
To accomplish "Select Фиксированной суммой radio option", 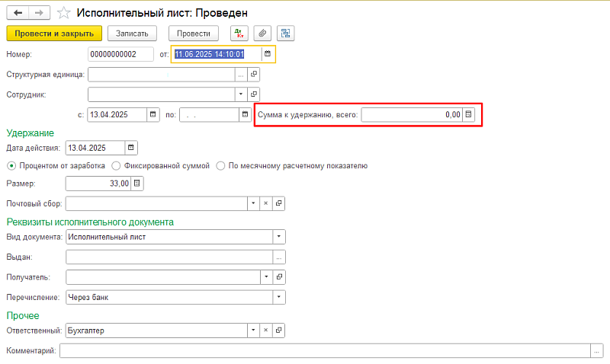I will click(117, 165).
